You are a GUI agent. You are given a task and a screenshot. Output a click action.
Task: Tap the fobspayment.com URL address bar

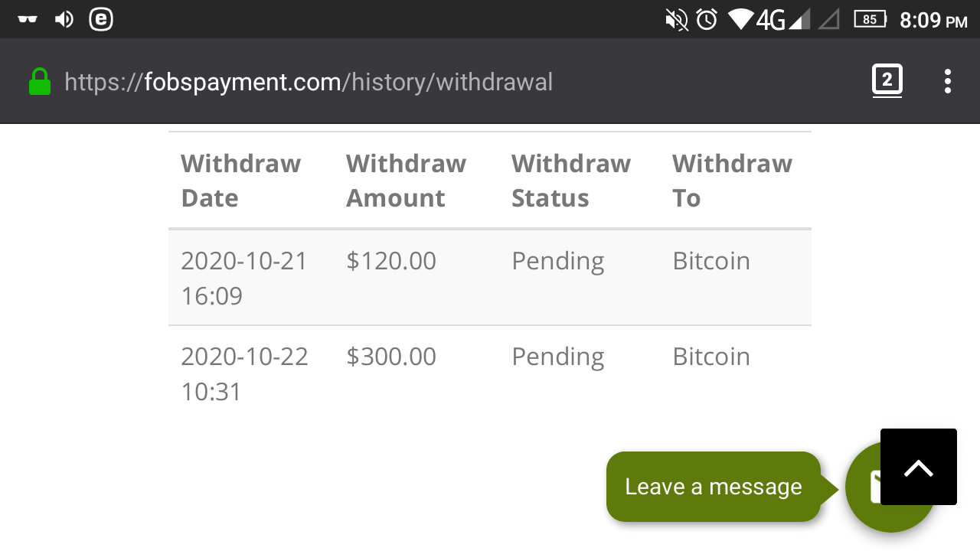308,82
